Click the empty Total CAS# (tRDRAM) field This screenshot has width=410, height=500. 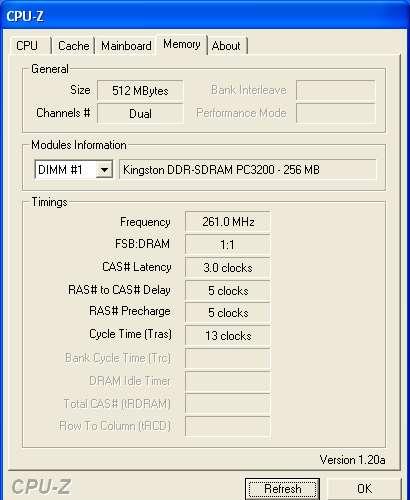tap(228, 404)
